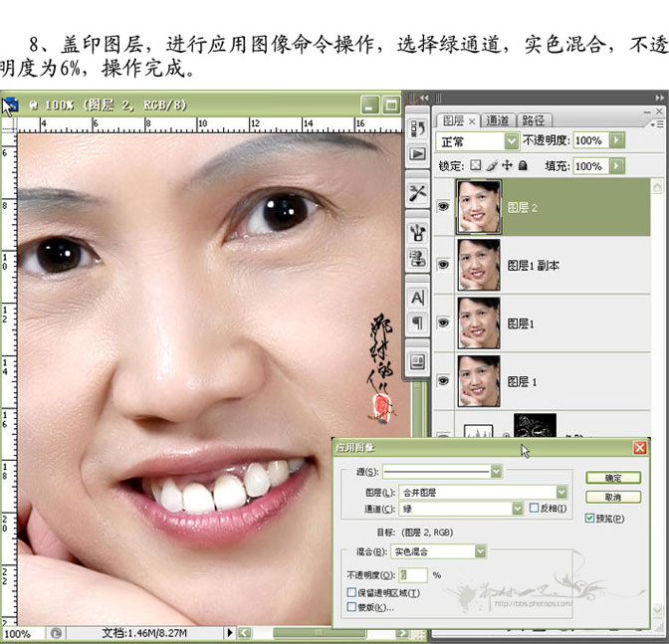
Task: Check the 蒙版(K)... mask checkbox
Action: [351, 607]
